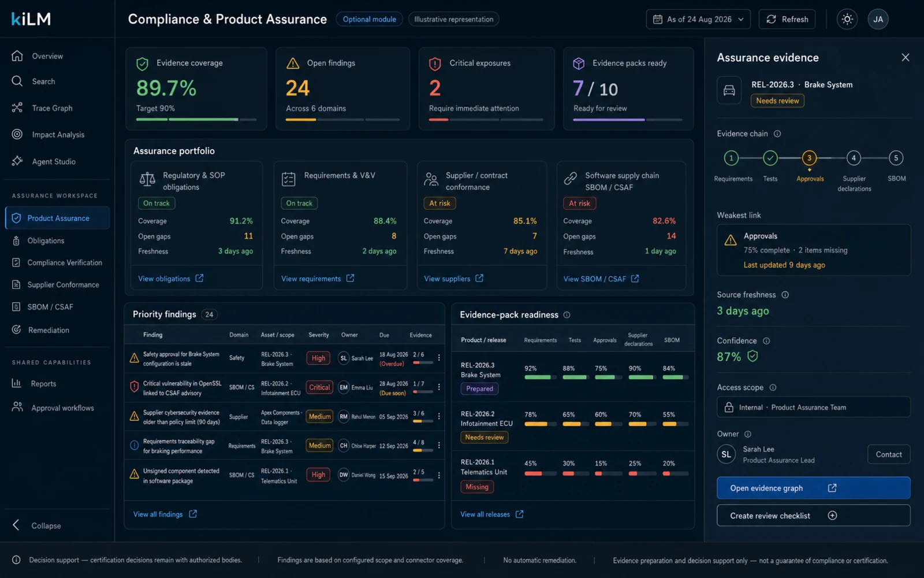Click Create review checklist button
Viewport: 924px width, 578px height.
tap(814, 516)
